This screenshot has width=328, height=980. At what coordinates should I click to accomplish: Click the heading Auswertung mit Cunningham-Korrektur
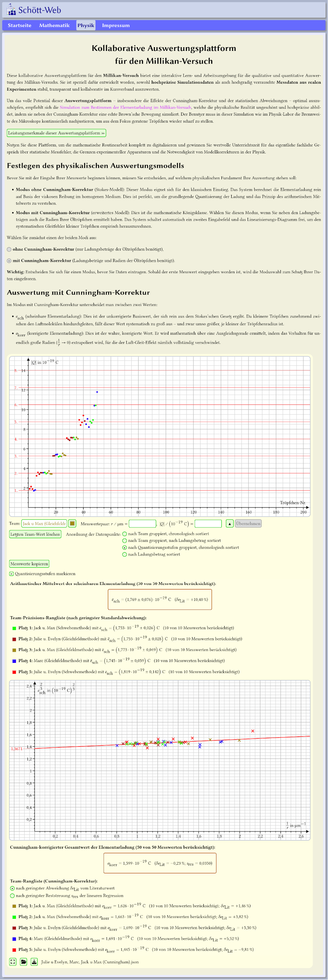tap(78, 292)
